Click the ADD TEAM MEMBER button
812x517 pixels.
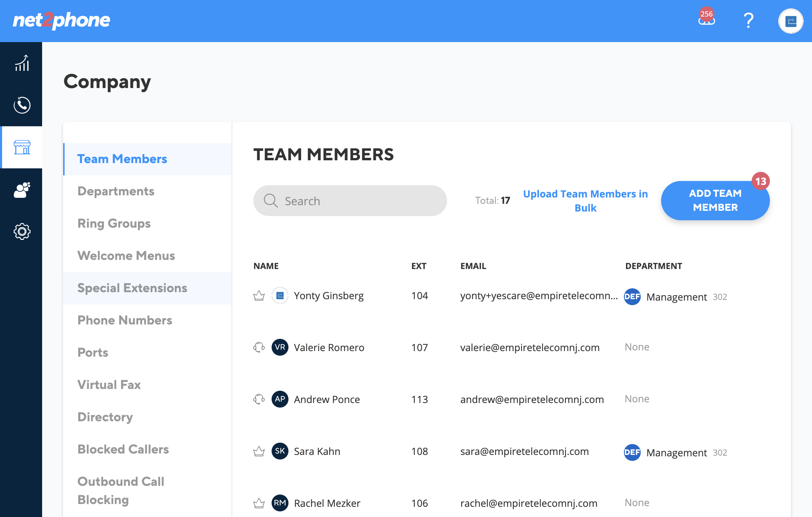[715, 200]
